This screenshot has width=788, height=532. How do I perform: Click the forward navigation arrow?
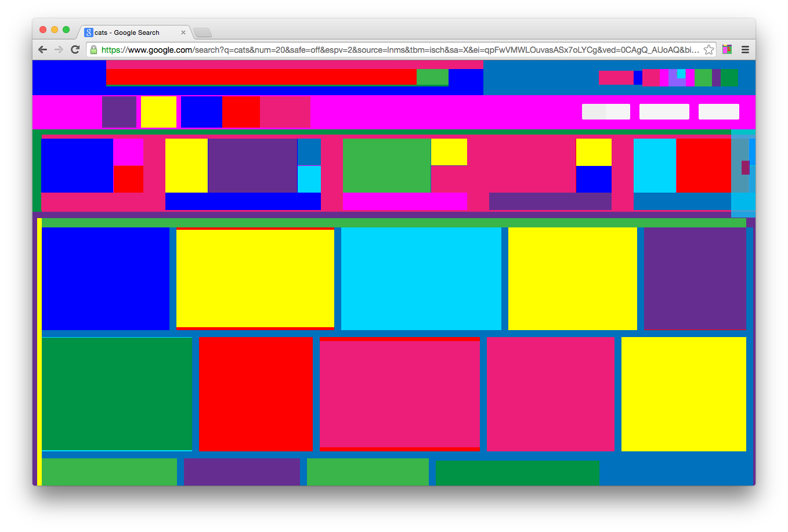[59, 50]
